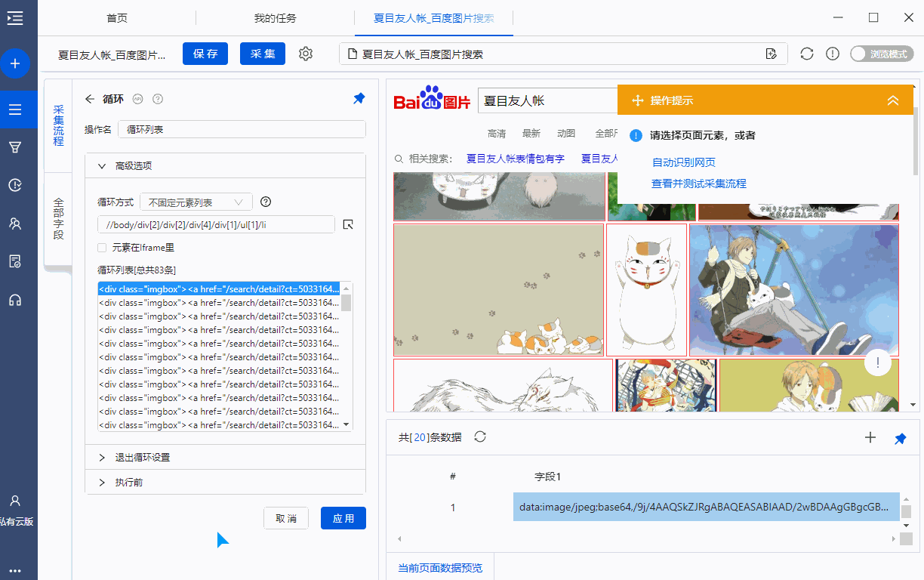Image resolution: width=924 pixels, height=580 pixels.
Task: Click the white lucky cat thumbnail
Action: tap(647, 290)
